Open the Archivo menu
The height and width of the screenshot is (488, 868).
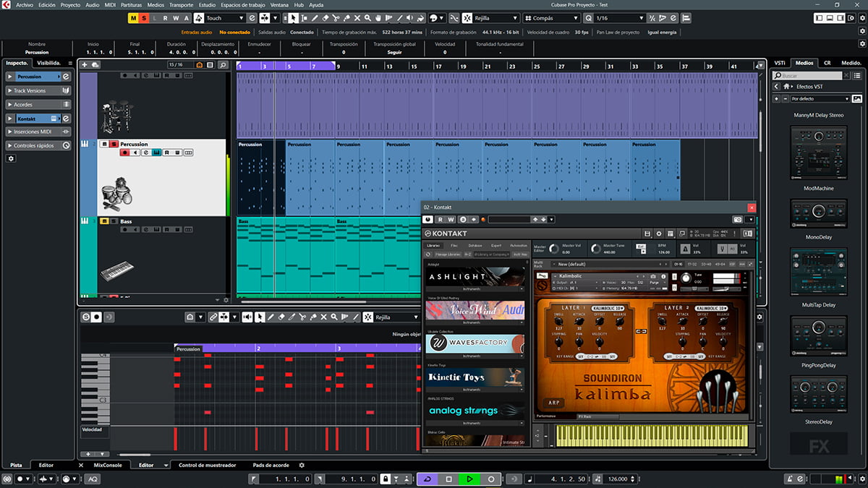(x=24, y=4)
